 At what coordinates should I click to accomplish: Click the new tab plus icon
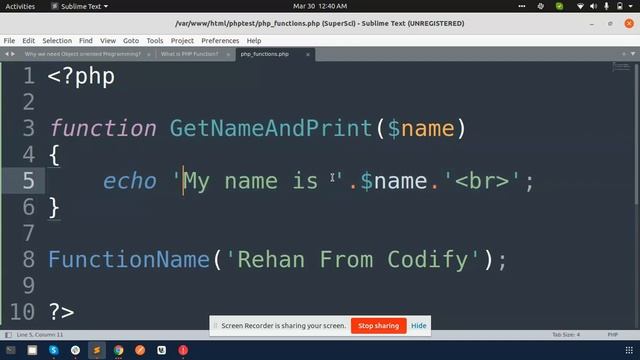pos(624,54)
